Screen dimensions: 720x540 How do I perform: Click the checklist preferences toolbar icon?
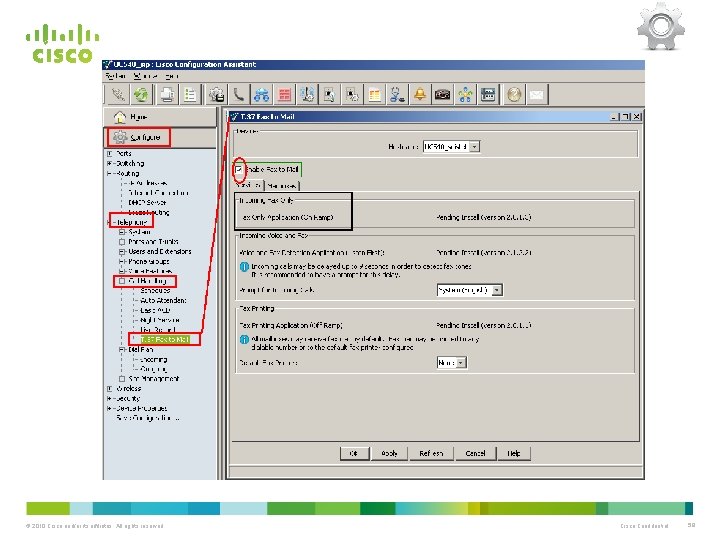(x=190, y=95)
